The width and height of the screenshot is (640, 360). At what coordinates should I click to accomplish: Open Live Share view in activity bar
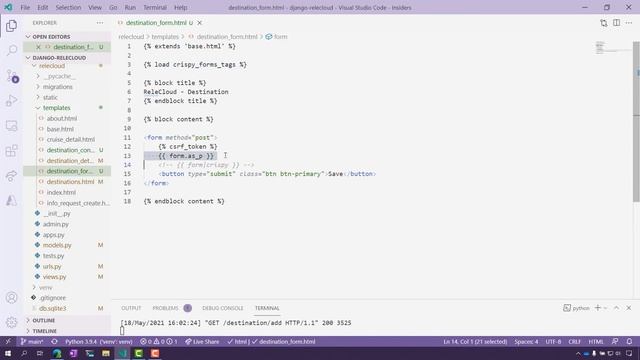11,176
